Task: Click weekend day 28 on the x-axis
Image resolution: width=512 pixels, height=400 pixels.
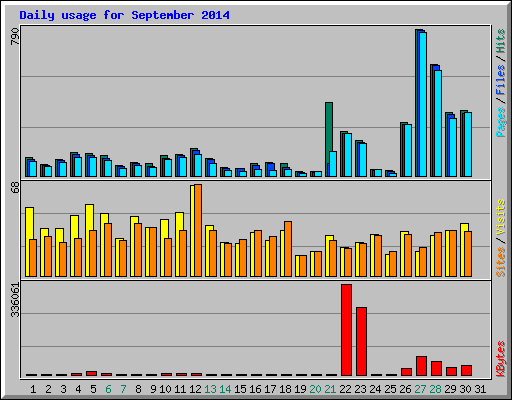Action: [435, 389]
